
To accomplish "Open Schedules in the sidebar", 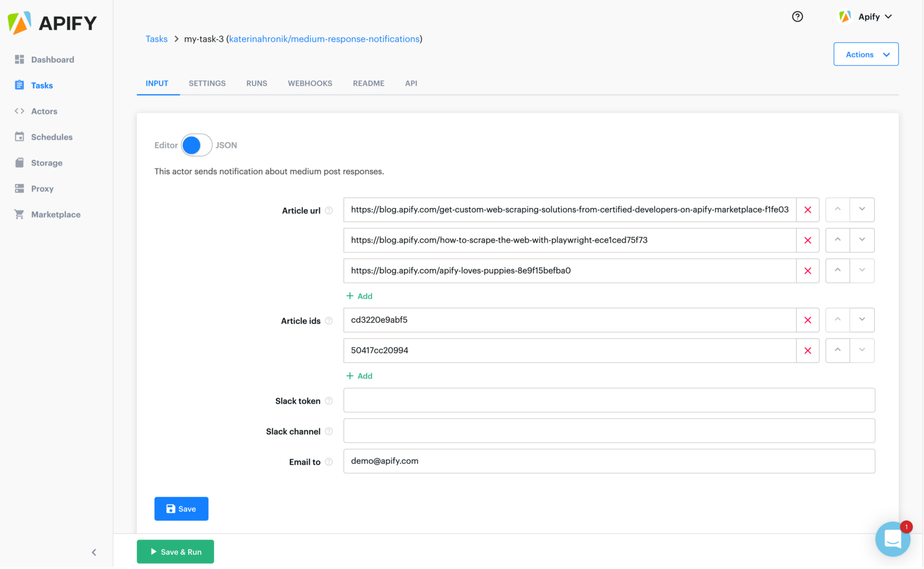I will click(43, 137).
